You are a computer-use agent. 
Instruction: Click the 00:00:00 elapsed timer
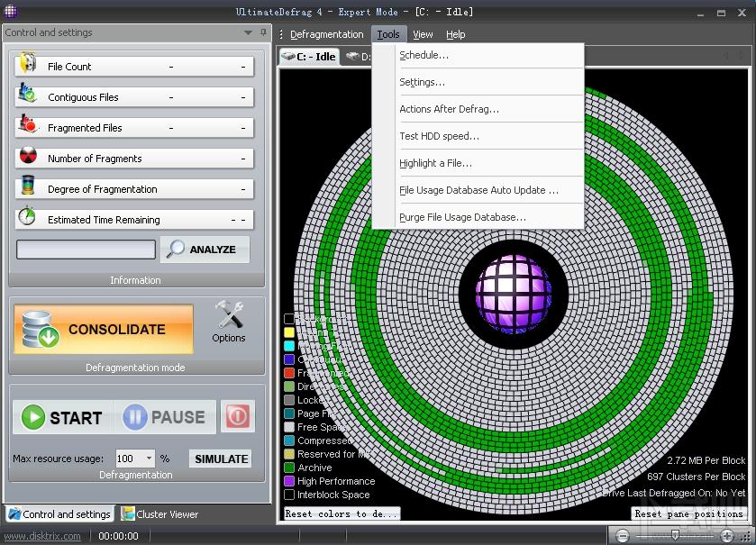118,536
